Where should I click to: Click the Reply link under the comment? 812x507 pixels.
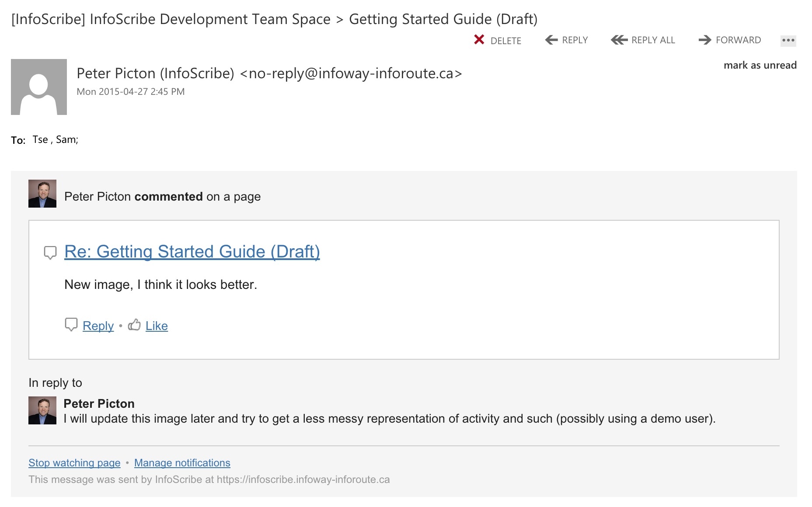pos(98,326)
